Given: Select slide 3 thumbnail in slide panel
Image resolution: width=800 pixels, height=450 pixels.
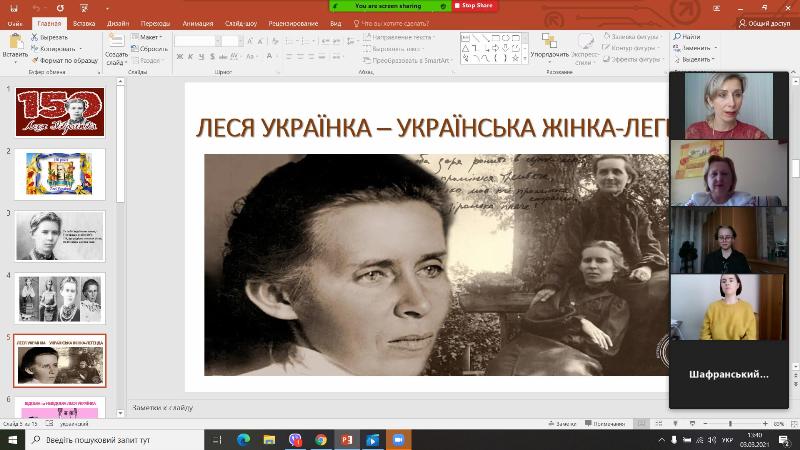Looking at the screenshot, I should 60,236.
